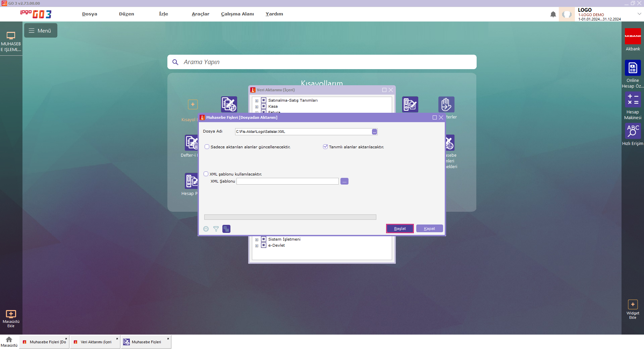Click the Arama Yapın search field
The width and height of the screenshot is (644, 349).
pyautogui.click(x=322, y=62)
